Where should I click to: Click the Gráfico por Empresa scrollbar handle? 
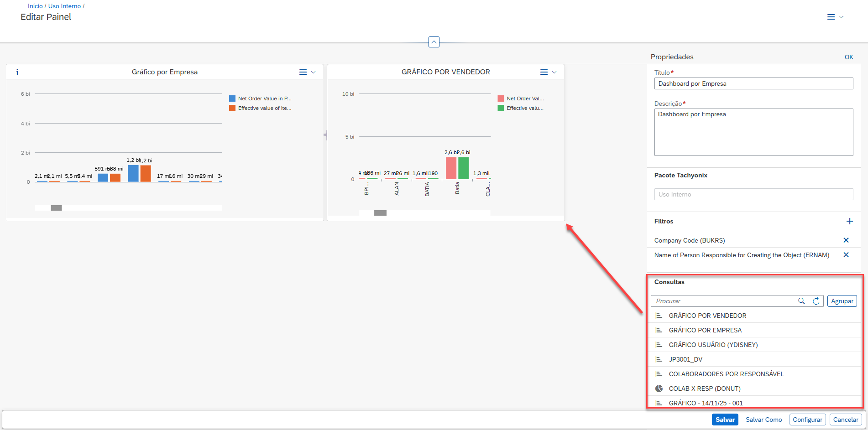tap(56, 208)
